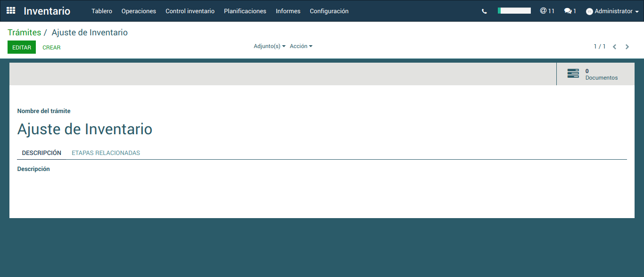644x277 pixels.
Task: Expand the Adjunto(s) dropdown
Action: tap(269, 46)
